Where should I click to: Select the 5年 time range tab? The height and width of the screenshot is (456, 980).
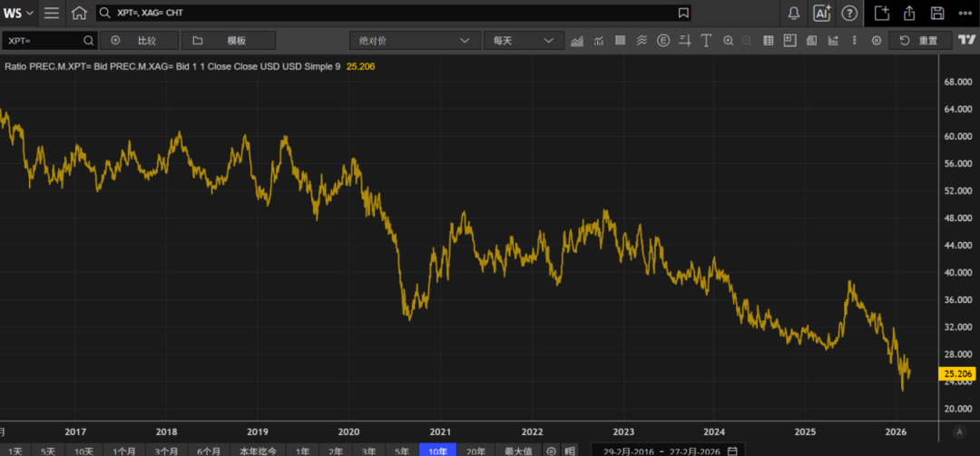401,451
